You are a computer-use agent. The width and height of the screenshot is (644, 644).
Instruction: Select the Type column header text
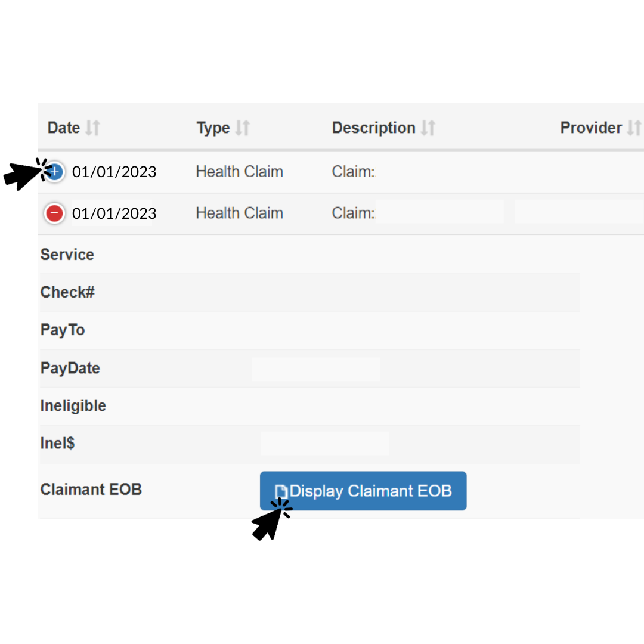[x=213, y=128]
